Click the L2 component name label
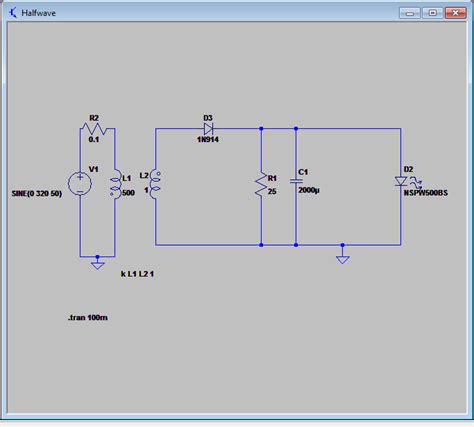 coord(144,176)
